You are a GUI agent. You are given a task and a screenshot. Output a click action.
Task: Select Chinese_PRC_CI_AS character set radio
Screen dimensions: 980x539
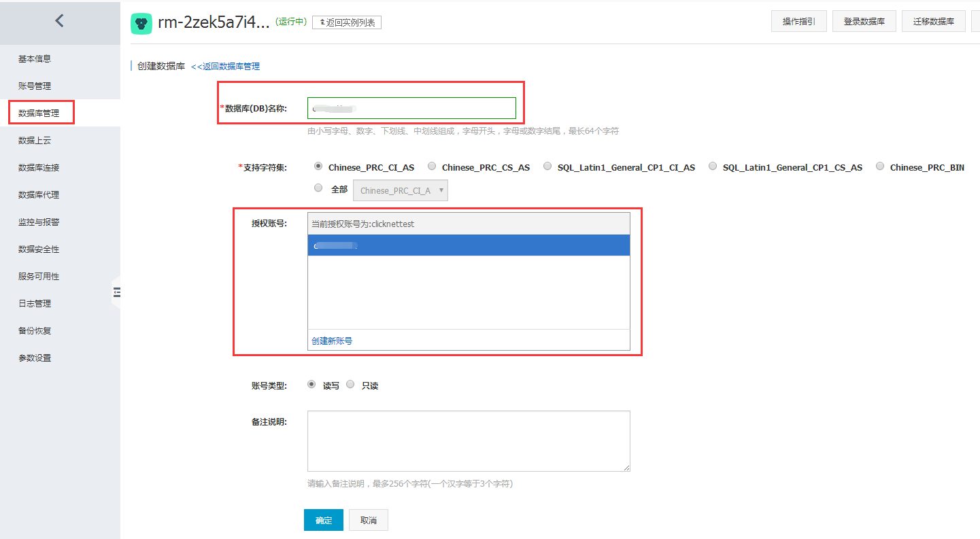pyautogui.click(x=318, y=167)
